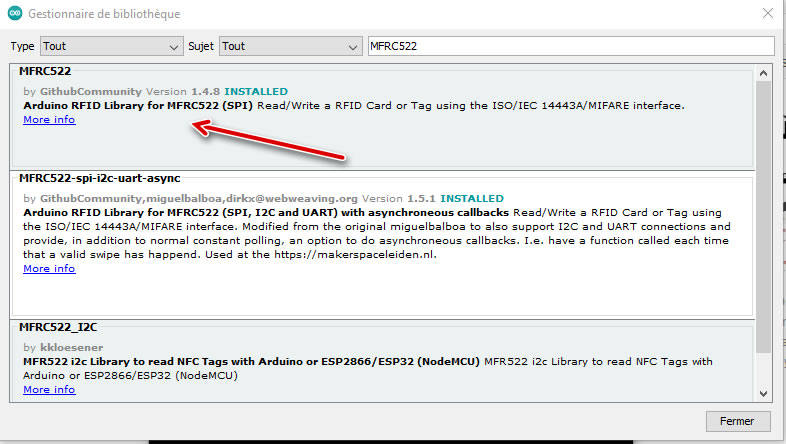Close the Gestionnaire de bibliothèque window
Screen dimensions: 786x444
pos(767,14)
